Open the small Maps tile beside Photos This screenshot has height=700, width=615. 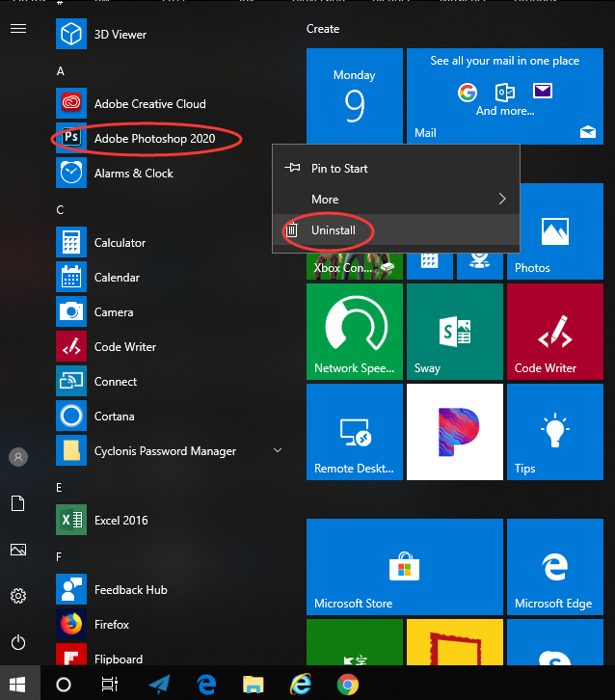point(479,266)
